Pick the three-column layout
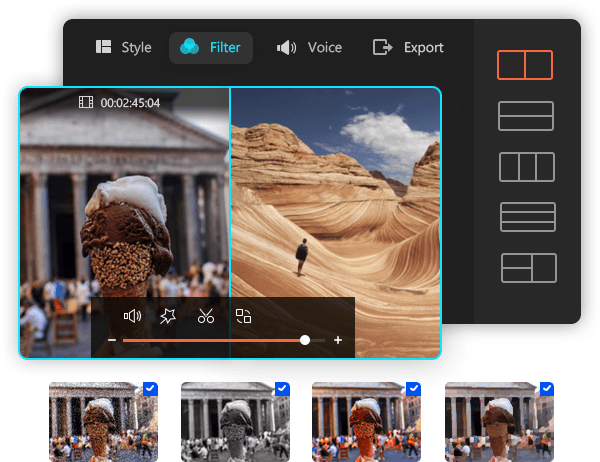The width and height of the screenshot is (600, 462). pyautogui.click(x=526, y=166)
